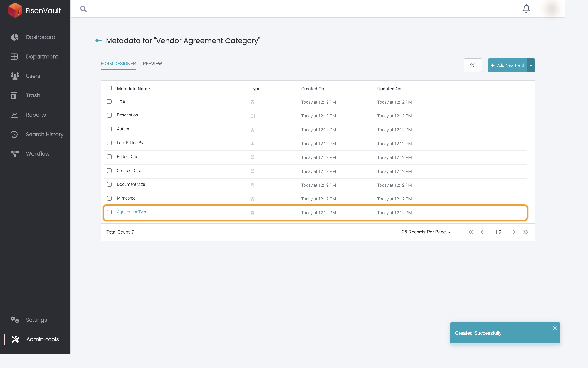Click the Reports chart icon
Image resolution: width=588 pixels, height=368 pixels.
(14, 115)
